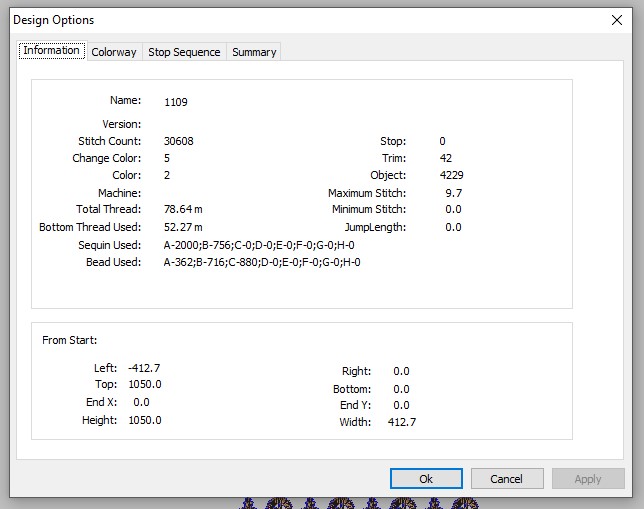Click the Left value -412.7
Image resolution: width=644 pixels, height=509 pixels.
pyautogui.click(x=144, y=368)
